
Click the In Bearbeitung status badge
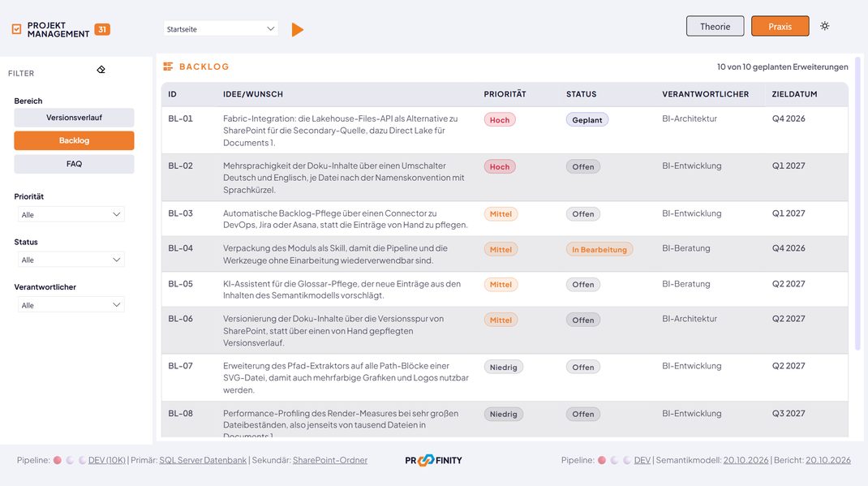599,250
